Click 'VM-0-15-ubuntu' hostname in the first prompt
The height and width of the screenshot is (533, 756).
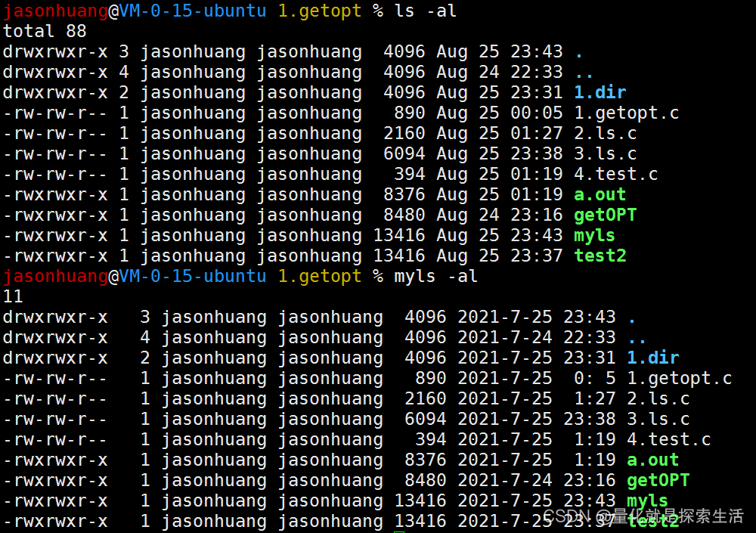pos(192,11)
